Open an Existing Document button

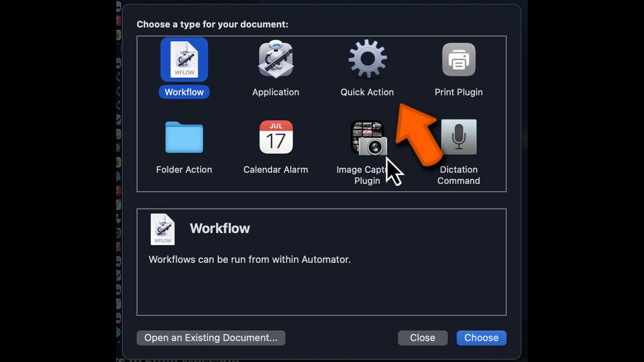tap(211, 338)
